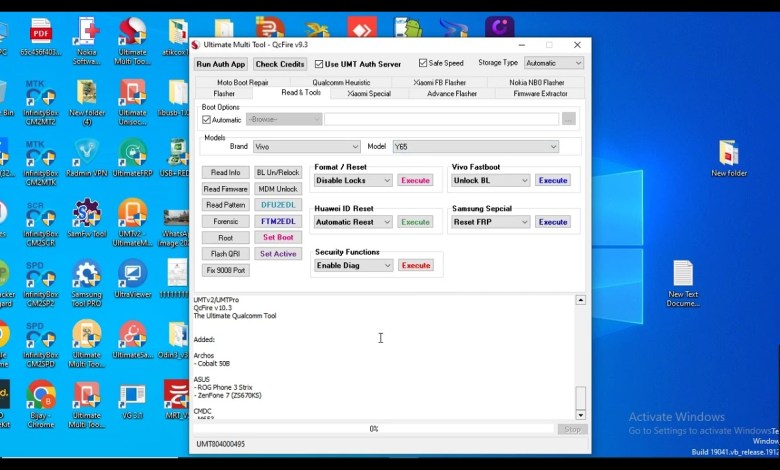This screenshot has width=780, height=470.
Task: Open the UltraViewer desktop shortcut
Action: pyautogui.click(x=132, y=276)
